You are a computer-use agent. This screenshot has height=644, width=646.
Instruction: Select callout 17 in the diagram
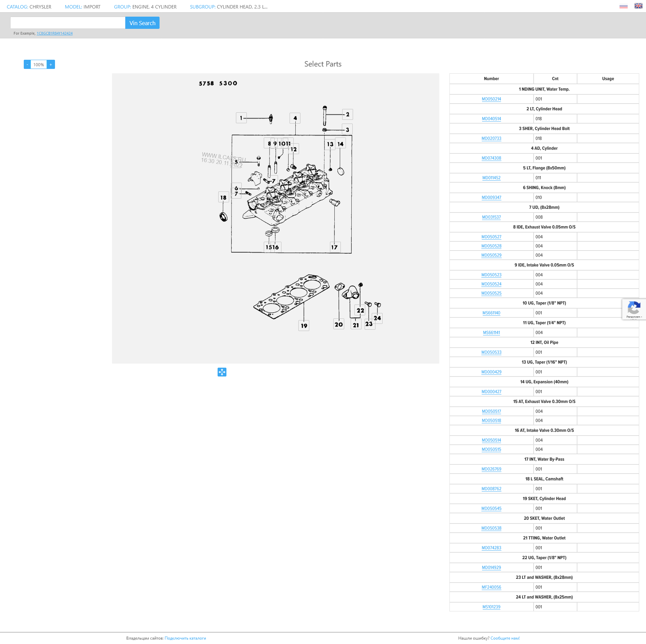click(335, 247)
